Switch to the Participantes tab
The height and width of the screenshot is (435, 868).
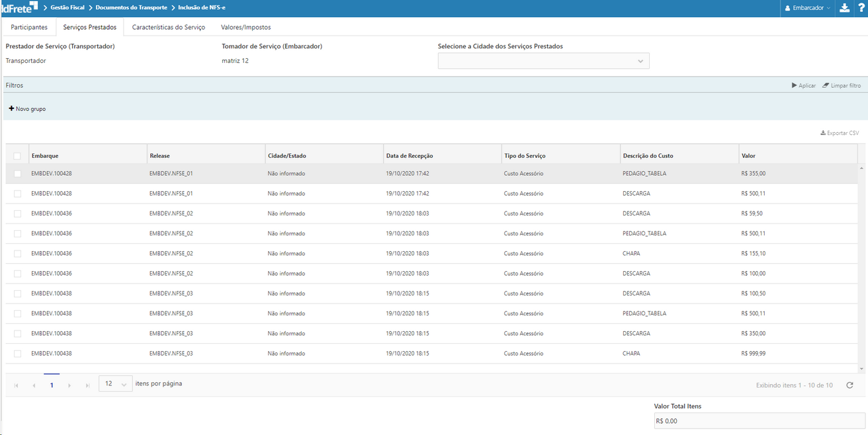(x=29, y=27)
